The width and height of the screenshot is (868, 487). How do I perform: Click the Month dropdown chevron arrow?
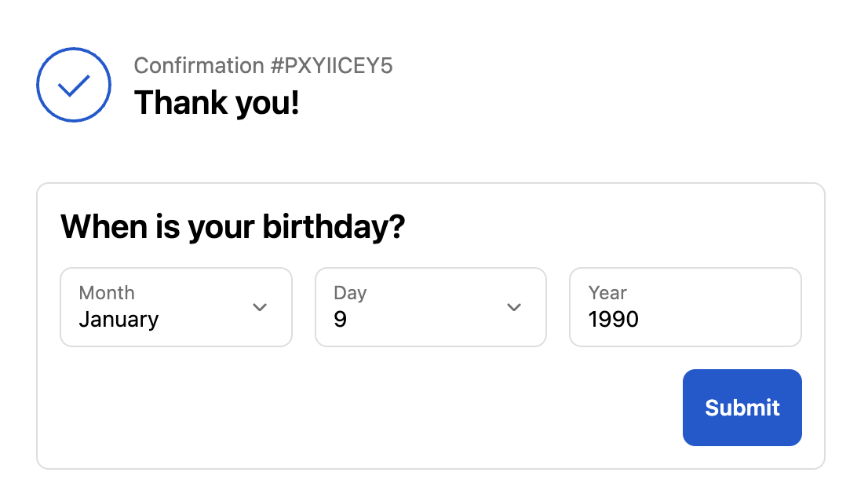260,307
